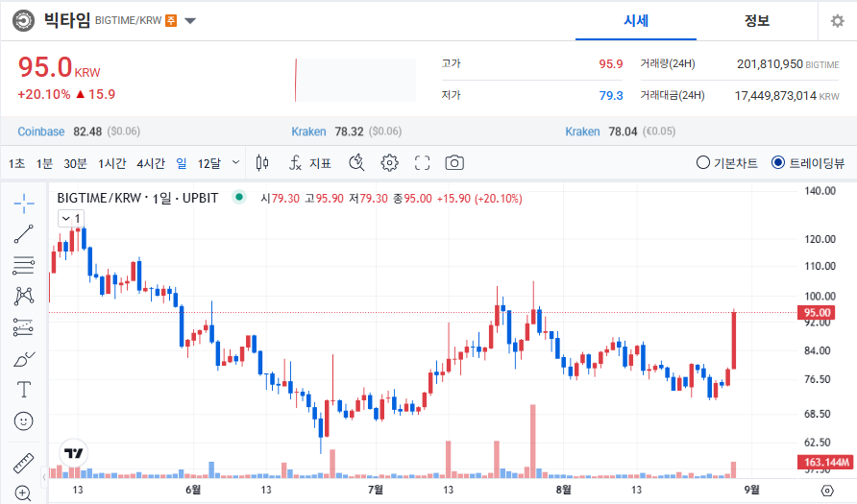Viewport: 857px width, 504px height.
Task: Select the XABCD pattern tool
Action: coord(23,296)
